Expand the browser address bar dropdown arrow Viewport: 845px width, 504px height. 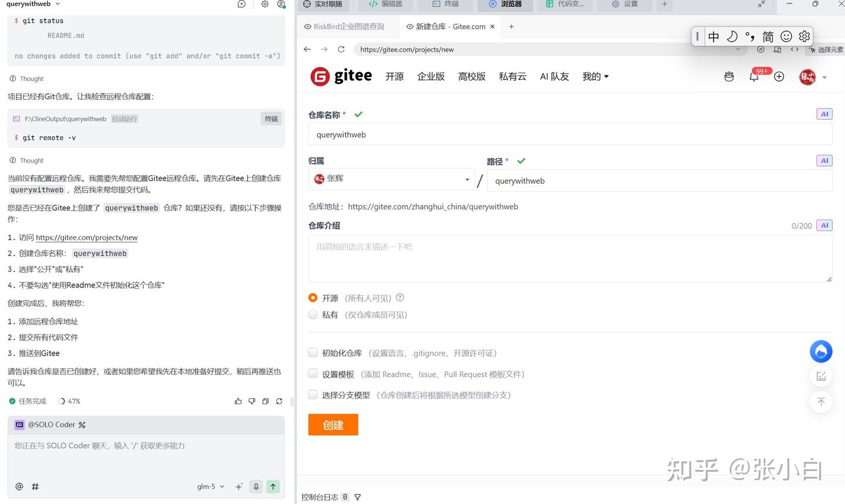738,49
